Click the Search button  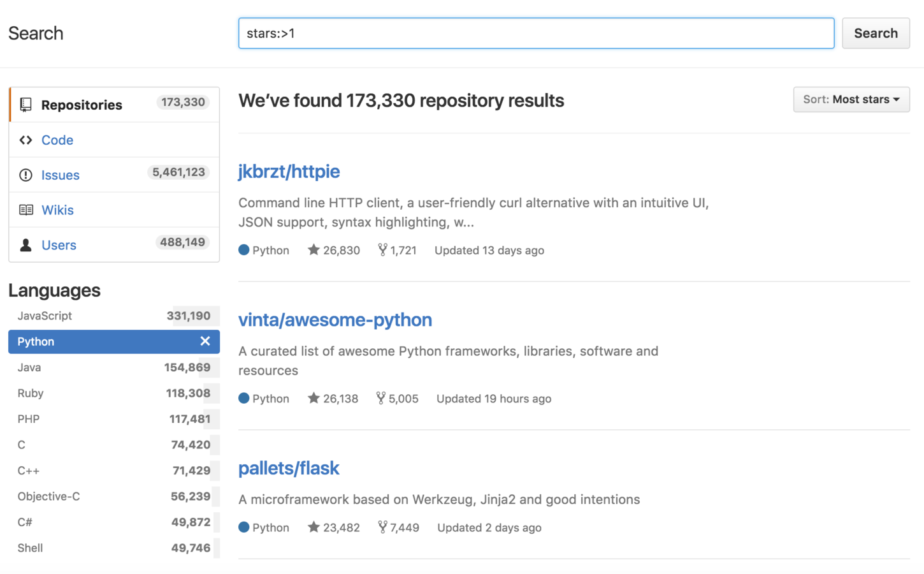click(x=876, y=33)
